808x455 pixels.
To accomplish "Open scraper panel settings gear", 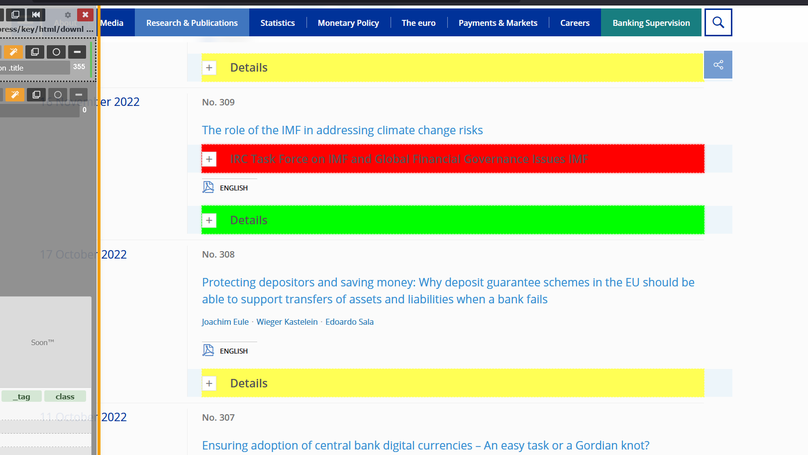I will (x=68, y=15).
